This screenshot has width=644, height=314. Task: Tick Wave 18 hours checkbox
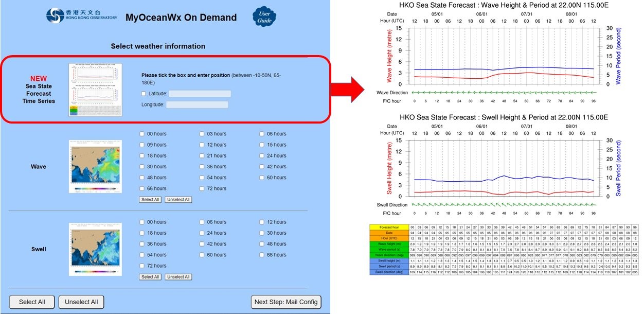[142, 155]
